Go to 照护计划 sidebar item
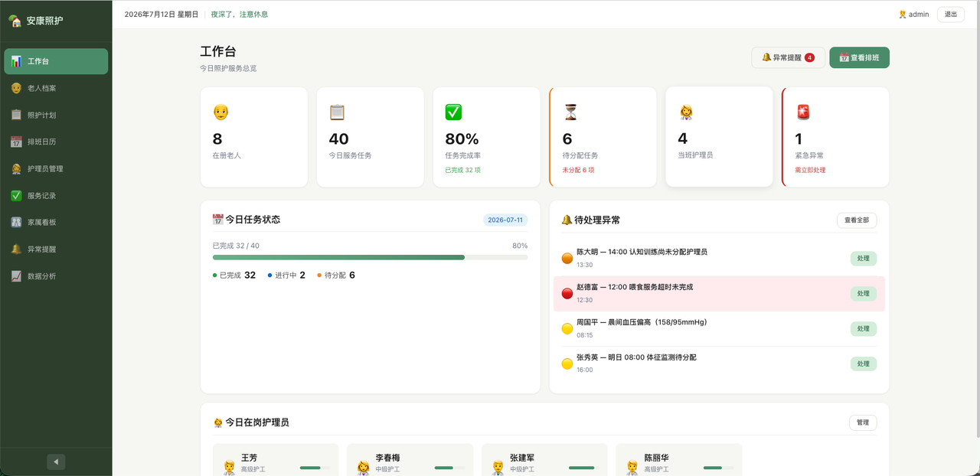 click(56, 115)
